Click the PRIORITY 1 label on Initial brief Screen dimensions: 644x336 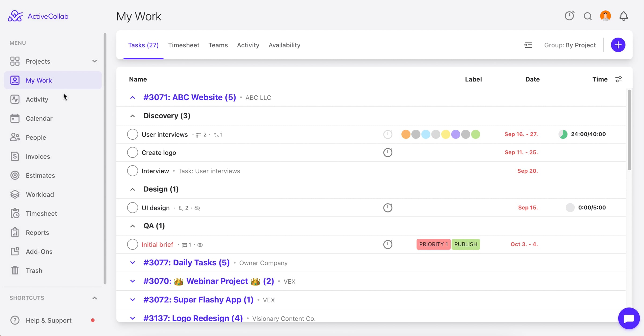pos(434,244)
